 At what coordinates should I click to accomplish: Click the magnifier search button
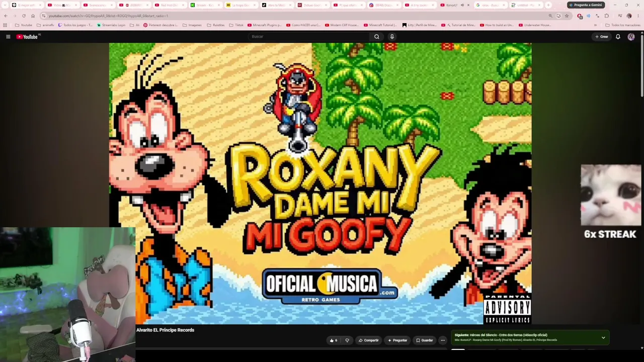(x=376, y=37)
